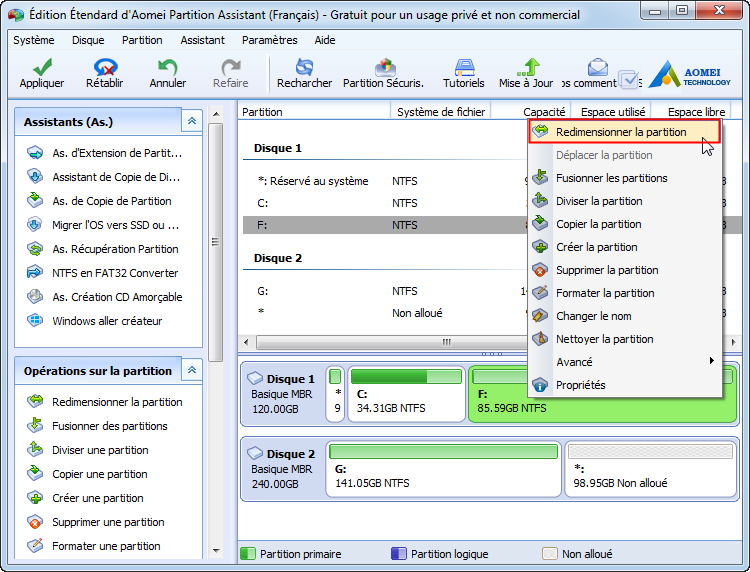Open the Assistant menu

click(x=202, y=40)
